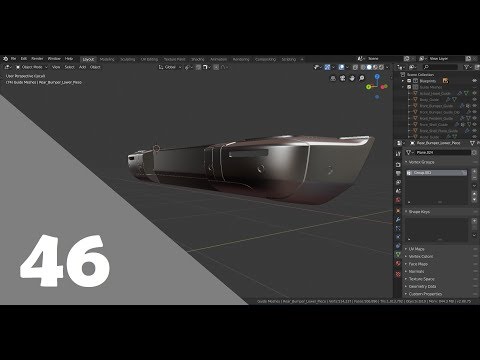Toggle proportional editing icon
Screen dimensions: 480x360
point(216,67)
